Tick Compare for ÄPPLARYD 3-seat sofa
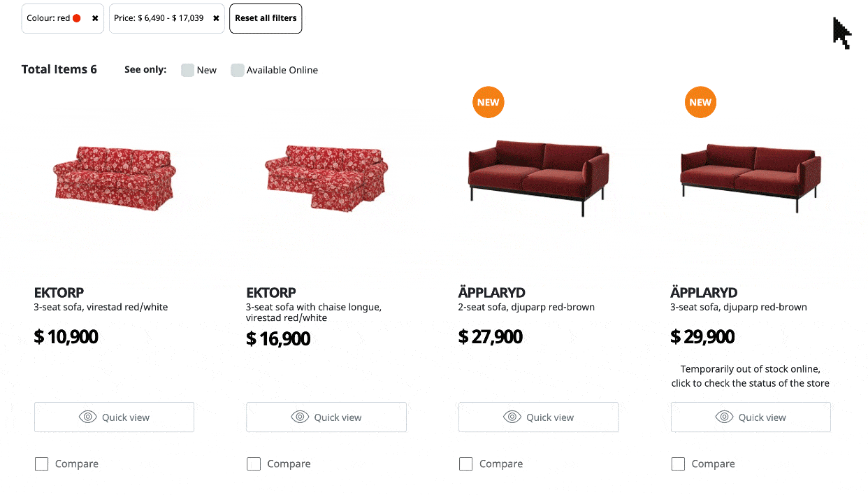868x495 pixels. 678,464
